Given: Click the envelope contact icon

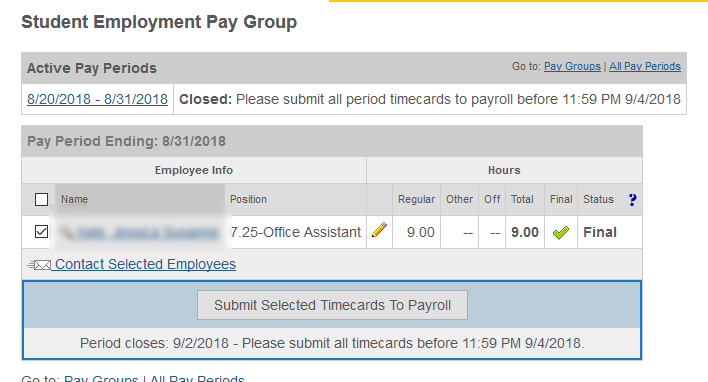Looking at the screenshot, I should (x=39, y=265).
